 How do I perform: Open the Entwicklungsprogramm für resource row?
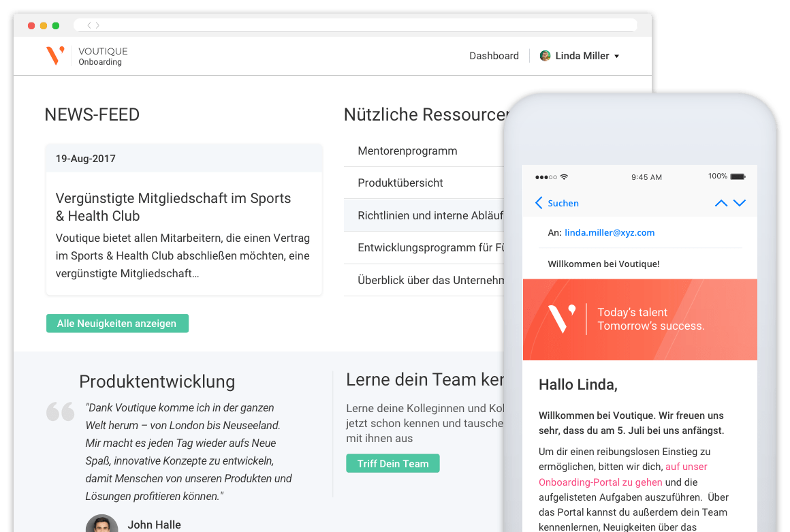coord(424,247)
